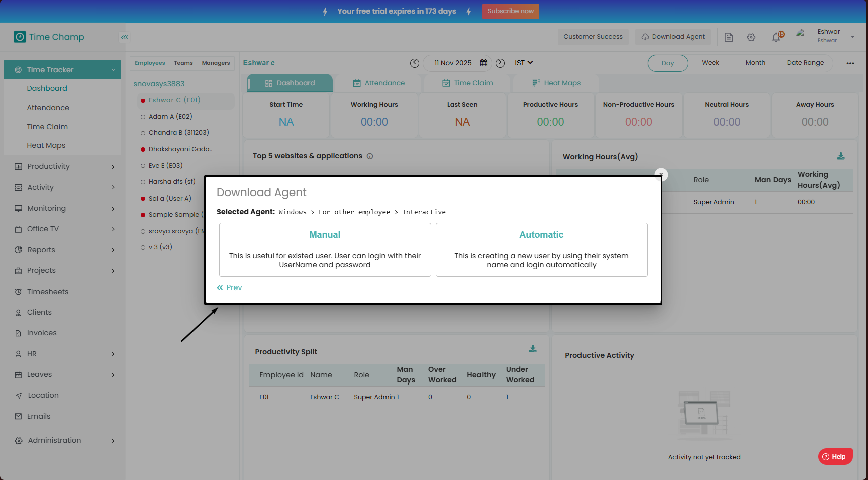Click the Clients sidebar icon
This screenshot has height=480, width=868.
click(x=18, y=313)
